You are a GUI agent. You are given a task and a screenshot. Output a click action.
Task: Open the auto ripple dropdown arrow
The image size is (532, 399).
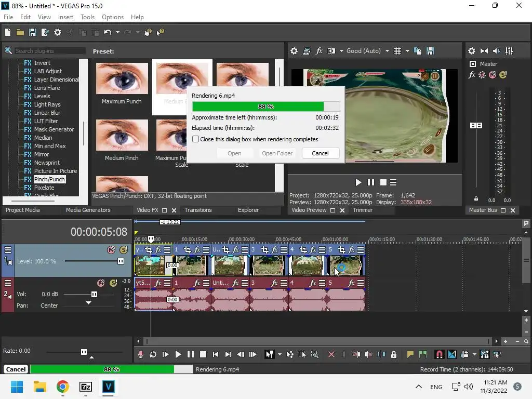coord(474,354)
